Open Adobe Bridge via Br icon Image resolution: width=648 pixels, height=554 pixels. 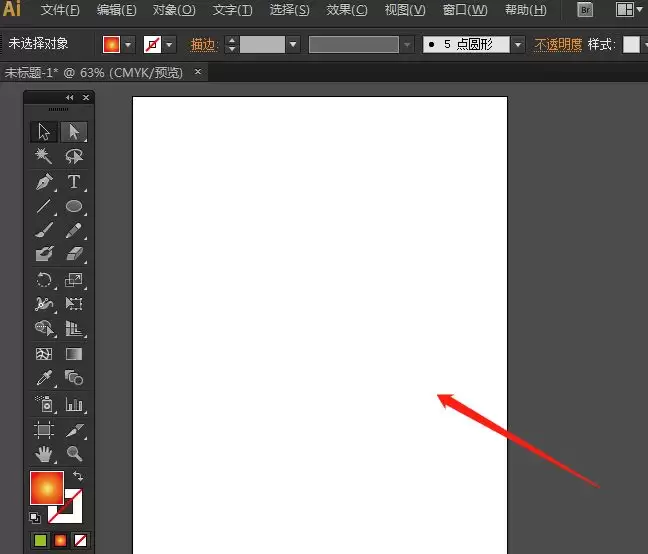coord(585,10)
